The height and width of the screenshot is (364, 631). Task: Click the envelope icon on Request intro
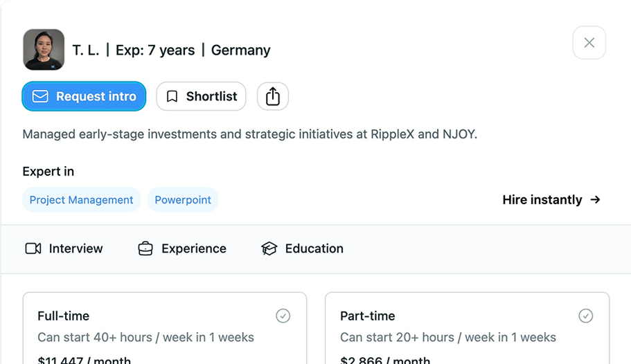40,97
